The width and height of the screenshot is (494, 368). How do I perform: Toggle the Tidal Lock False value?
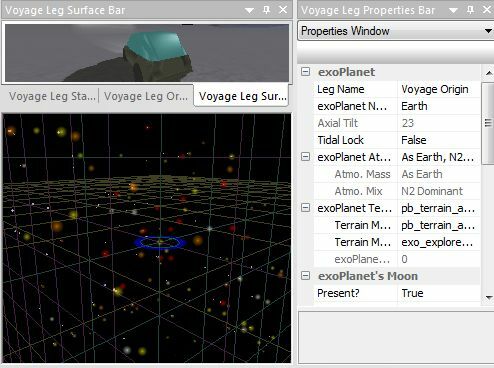tap(439, 140)
